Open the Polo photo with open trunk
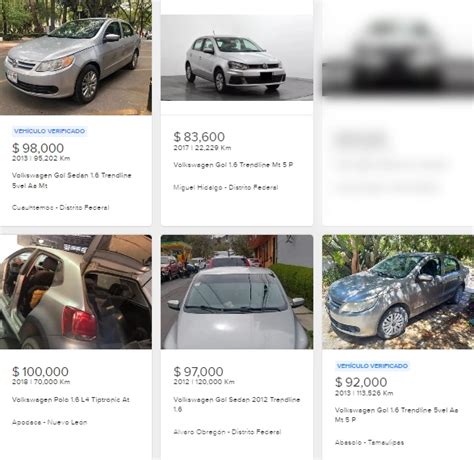Viewport: 474px width, 460px height. pyautogui.click(x=76, y=292)
